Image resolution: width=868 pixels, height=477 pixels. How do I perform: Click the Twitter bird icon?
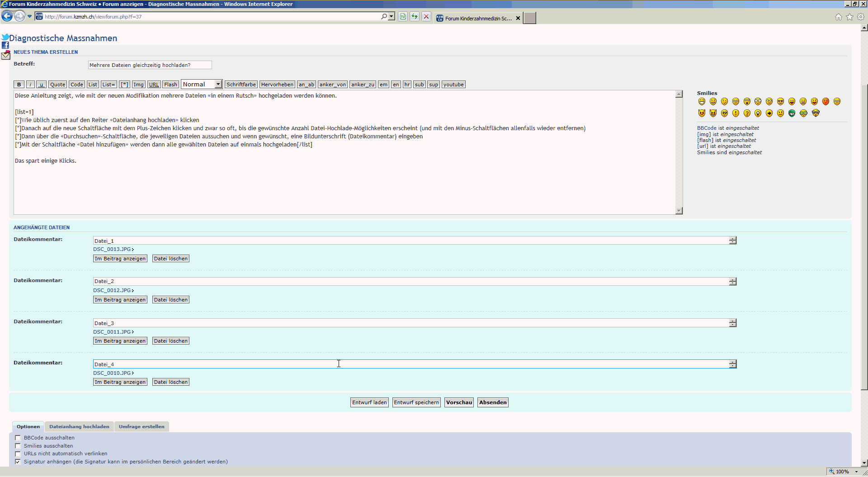click(x=5, y=37)
